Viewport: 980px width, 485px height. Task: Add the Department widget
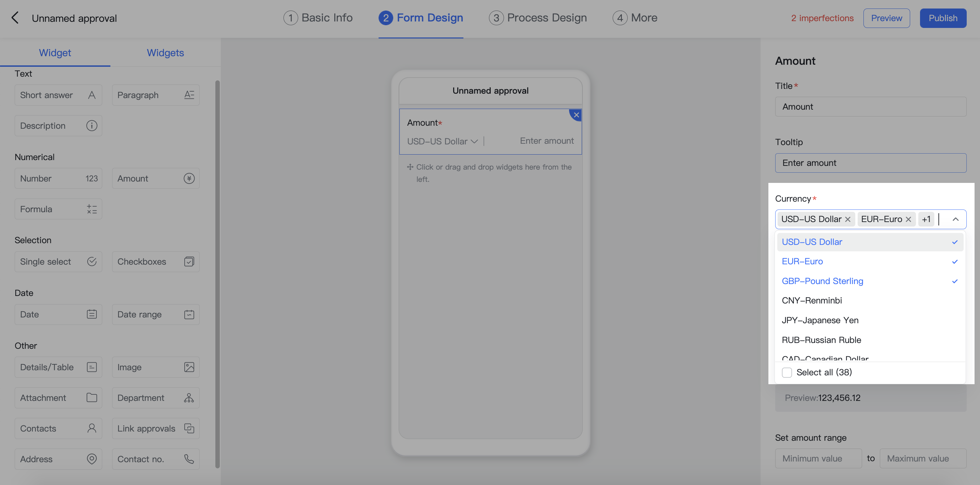[x=156, y=398]
